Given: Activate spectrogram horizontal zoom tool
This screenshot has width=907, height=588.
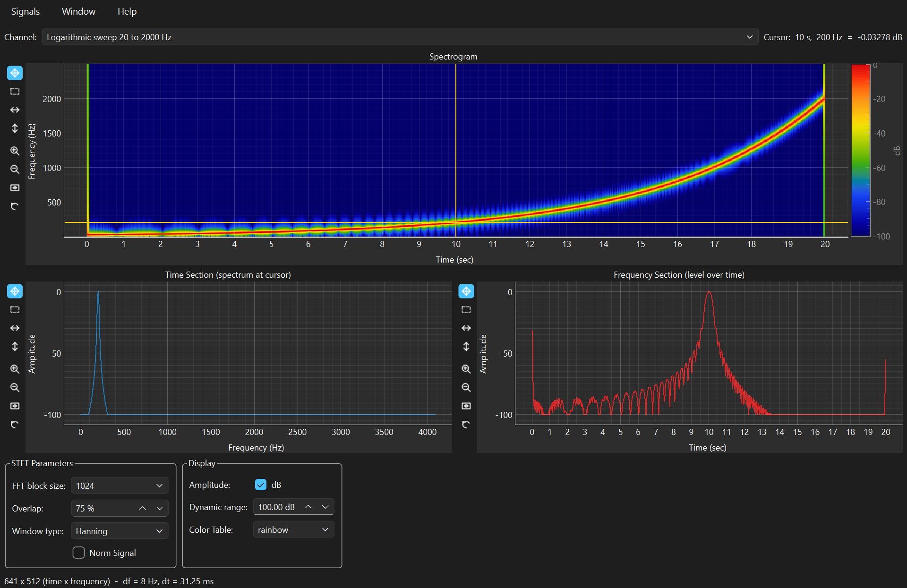Looking at the screenshot, I should point(15,110).
